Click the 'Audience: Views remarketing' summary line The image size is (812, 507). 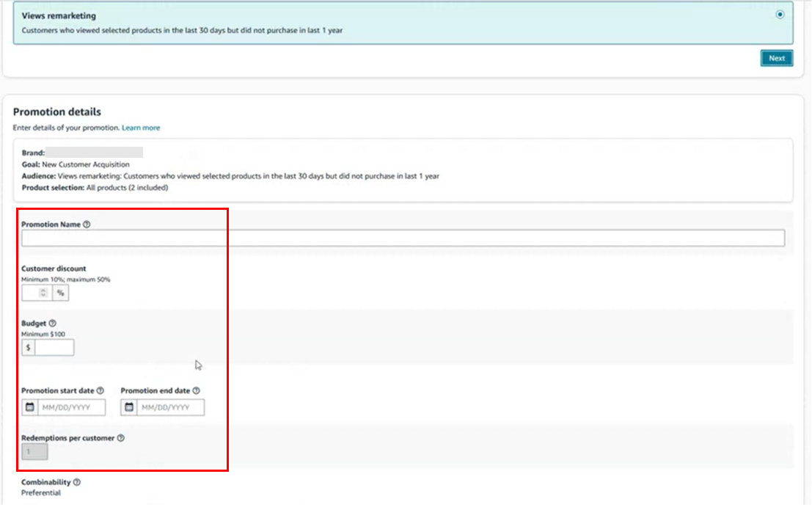tap(230, 176)
